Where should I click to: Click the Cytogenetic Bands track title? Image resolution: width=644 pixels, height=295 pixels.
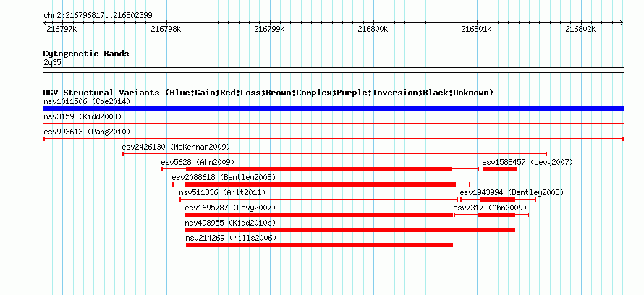coord(86,54)
